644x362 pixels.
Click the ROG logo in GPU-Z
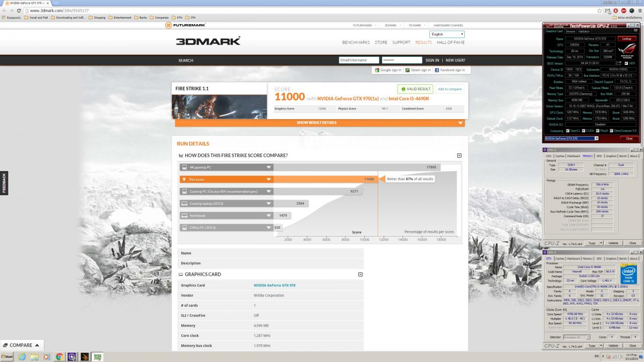pyautogui.click(x=627, y=50)
